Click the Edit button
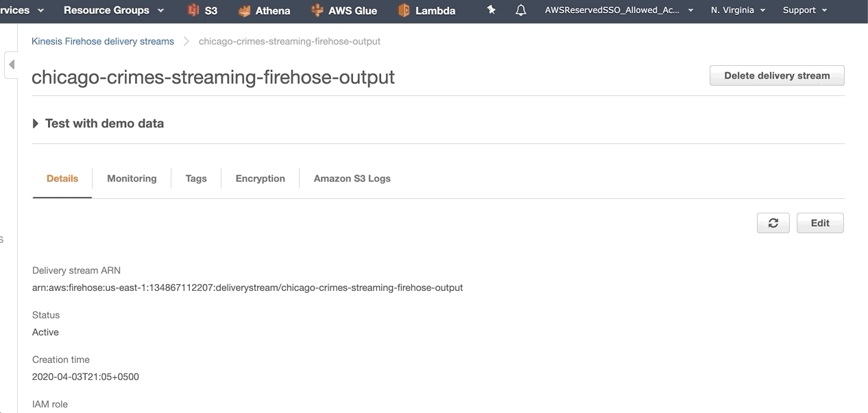868x413 pixels. point(820,223)
